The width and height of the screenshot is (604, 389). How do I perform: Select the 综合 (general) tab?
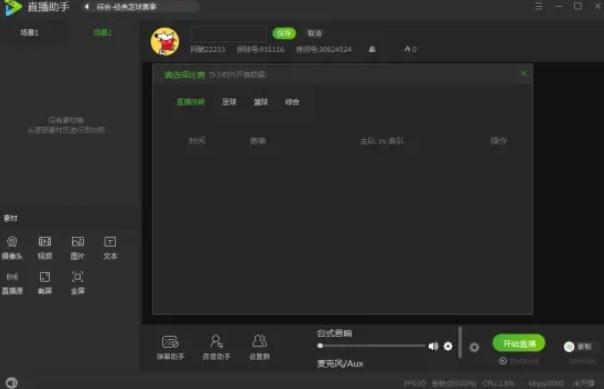(292, 102)
